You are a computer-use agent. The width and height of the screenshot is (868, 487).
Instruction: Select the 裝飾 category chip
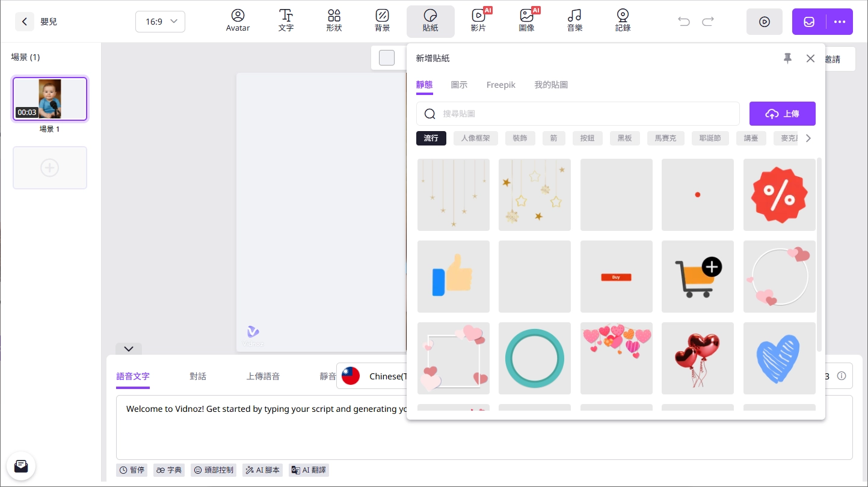520,138
